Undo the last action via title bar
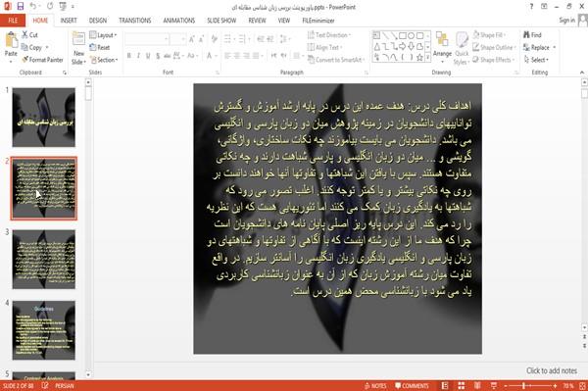 [33, 7]
